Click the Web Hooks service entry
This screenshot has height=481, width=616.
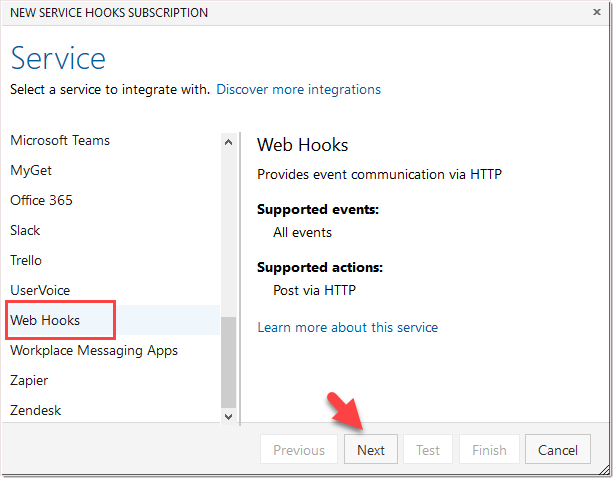pos(45,320)
